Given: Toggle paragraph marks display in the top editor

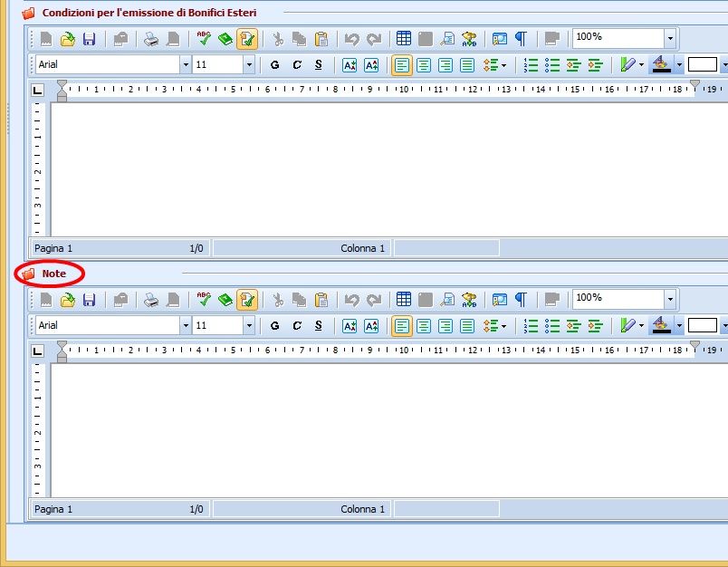Looking at the screenshot, I should (x=521, y=39).
